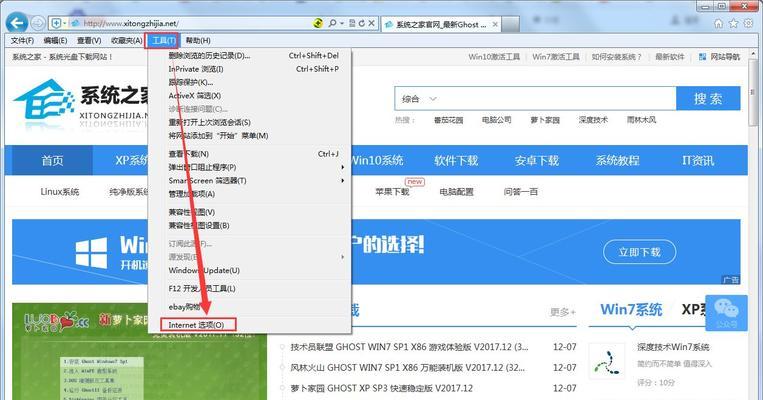The image size is (763, 400).
Task: Go to the 安卓下载 nav tab
Action: [x=537, y=160]
